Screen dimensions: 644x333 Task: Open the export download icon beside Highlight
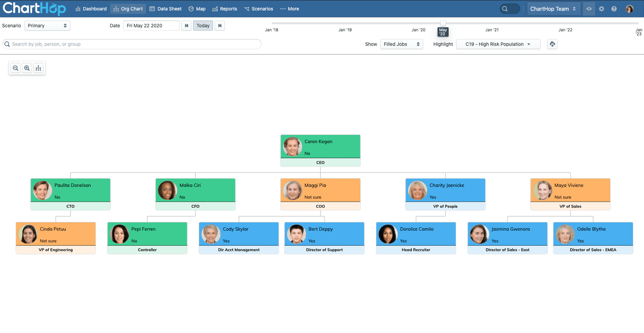point(552,44)
